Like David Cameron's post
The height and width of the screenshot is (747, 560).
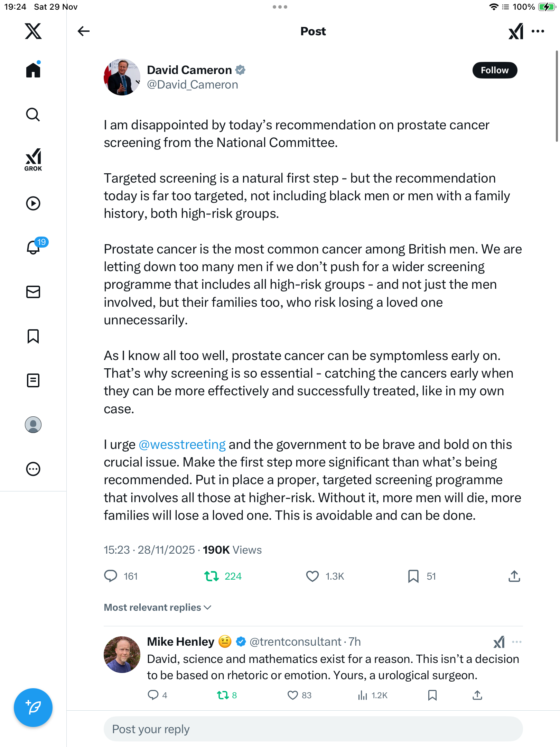pos(312,576)
